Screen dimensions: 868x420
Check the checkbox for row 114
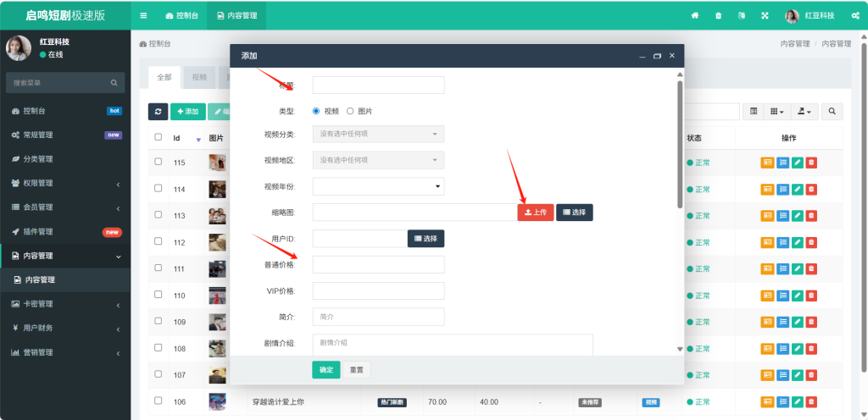click(x=159, y=189)
